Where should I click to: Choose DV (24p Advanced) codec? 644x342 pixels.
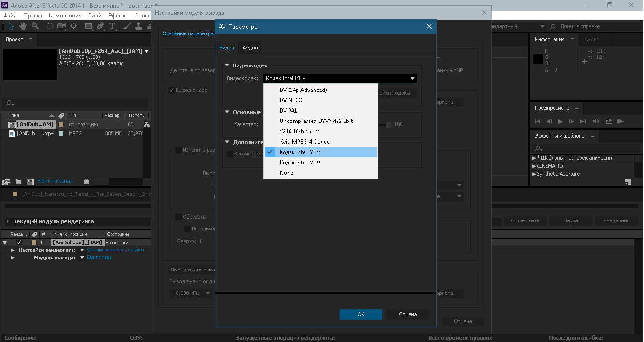click(321, 90)
